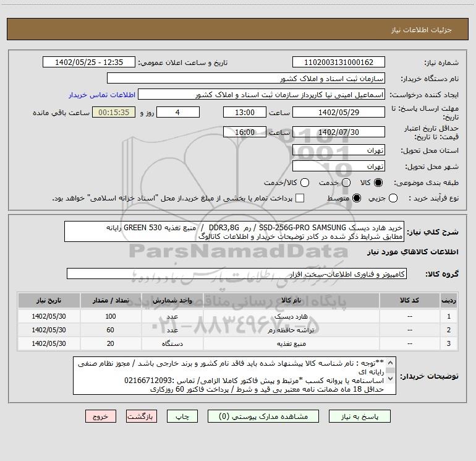Viewport: 476px width, 461px height.
Task: Click the خروج exit button
Action: tap(101, 416)
